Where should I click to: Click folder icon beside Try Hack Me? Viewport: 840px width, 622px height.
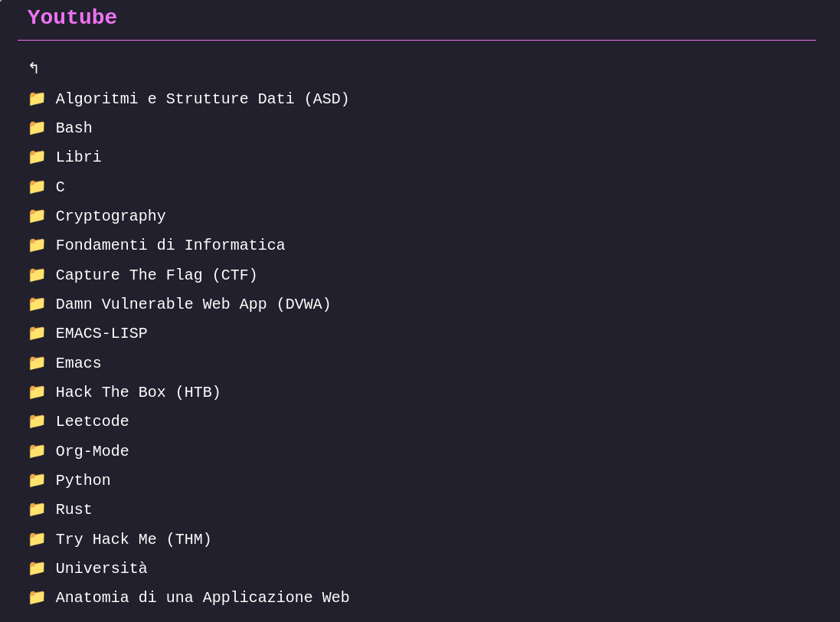pos(37,539)
